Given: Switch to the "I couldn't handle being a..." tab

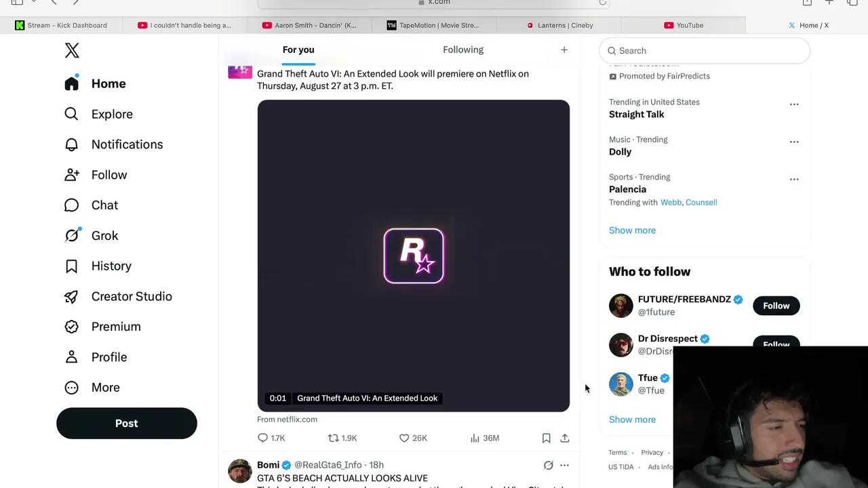Looking at the screenshot, I should point(185,25).
